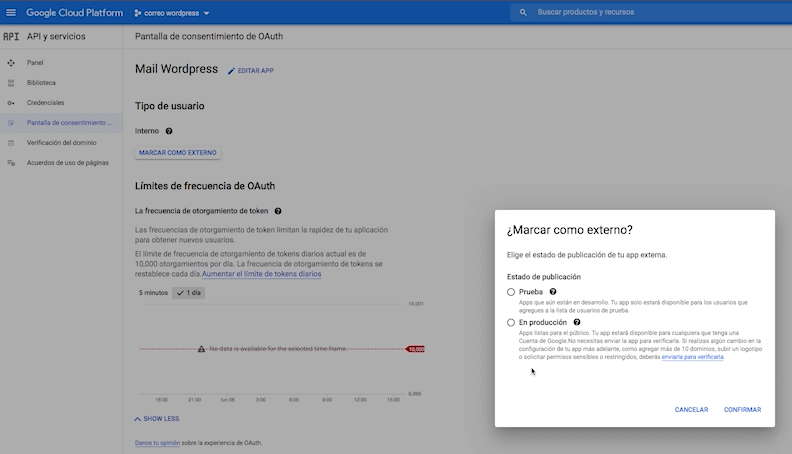Click the Credenciales key icon
Image resolution: width=792 pixels, height=454 pixels.
pyautogui.click(x=11, y=103)
